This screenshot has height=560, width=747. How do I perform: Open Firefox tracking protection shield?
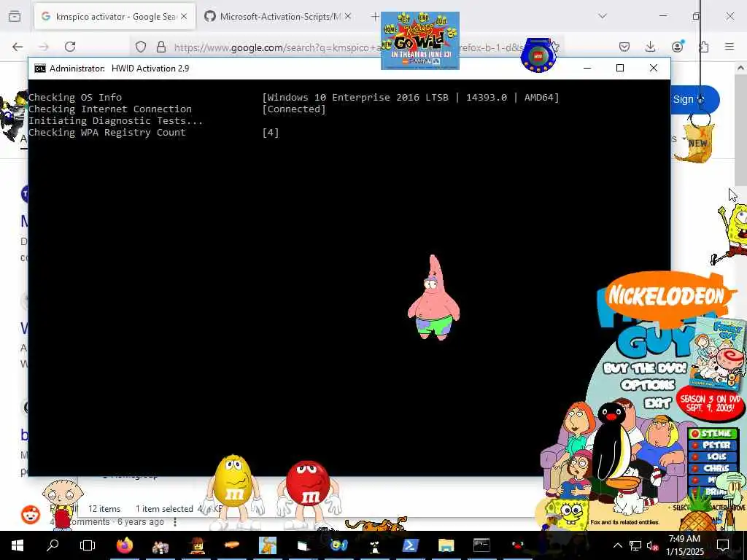[141, 47]
